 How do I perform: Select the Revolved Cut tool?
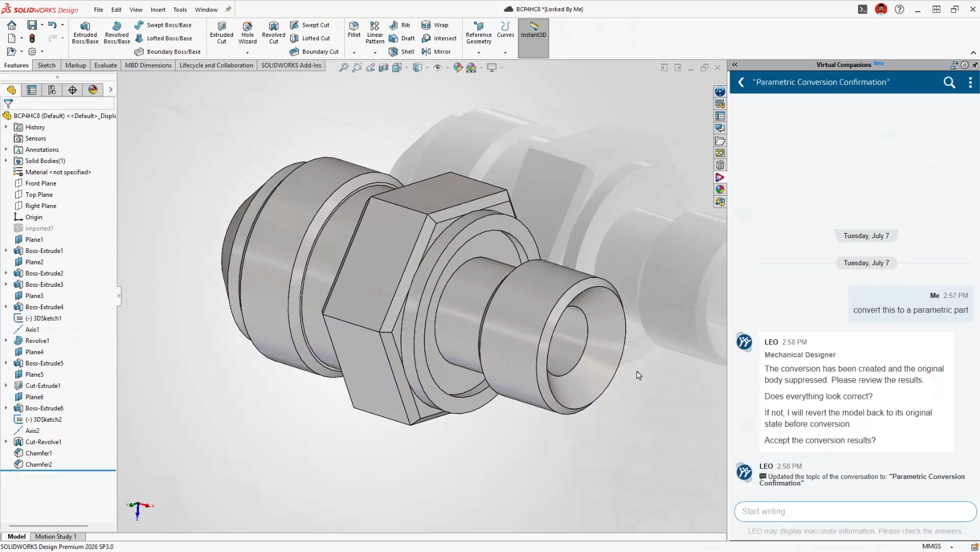pyautogui.click(x=274, y=33)
